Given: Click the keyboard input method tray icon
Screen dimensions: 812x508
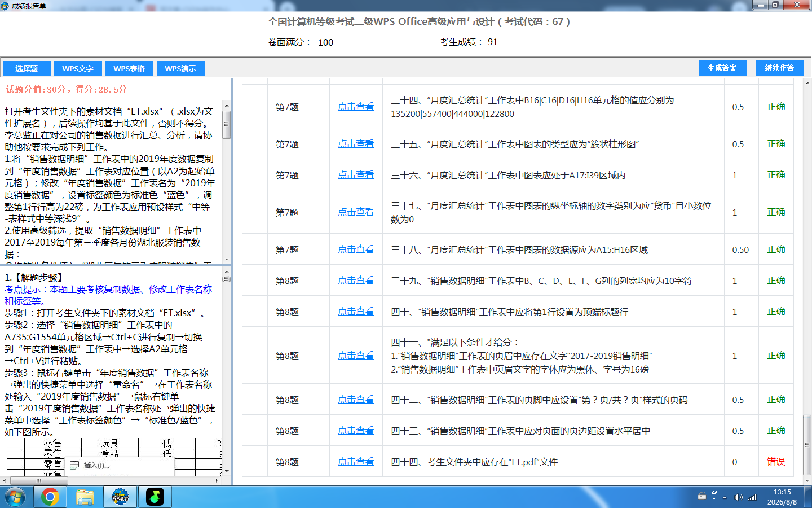Looking at the screenshot, I should [x=702, y=497].
